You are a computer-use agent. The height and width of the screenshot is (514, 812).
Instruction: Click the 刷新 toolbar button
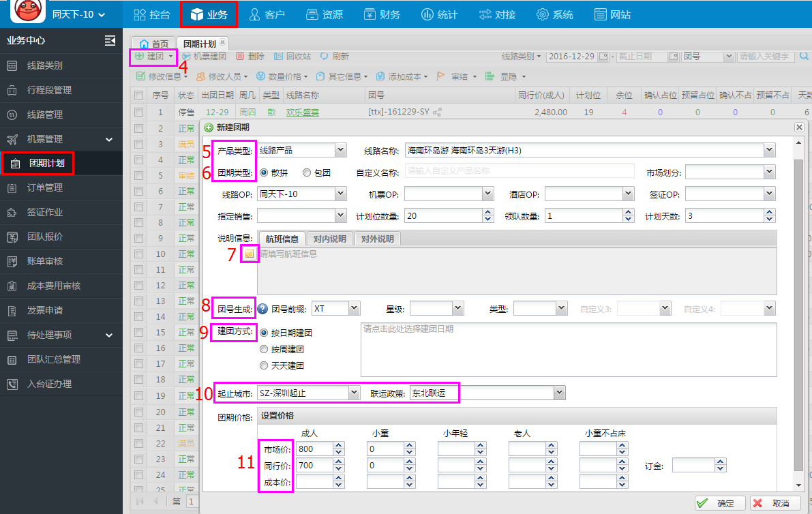[335, 57]
